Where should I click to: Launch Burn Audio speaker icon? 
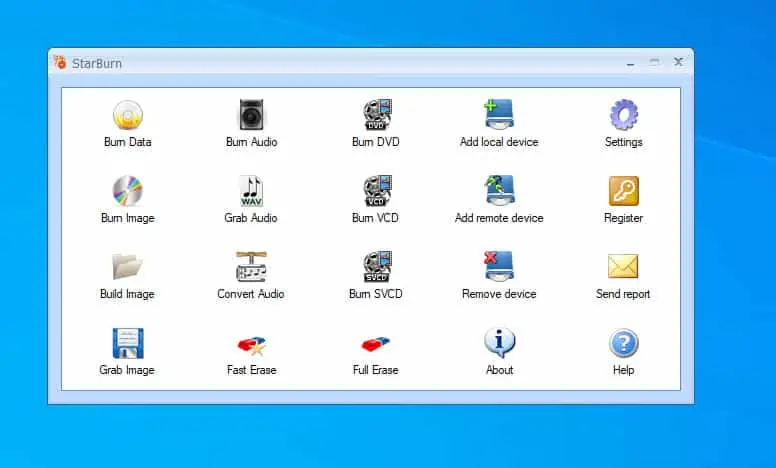(251, 115)
